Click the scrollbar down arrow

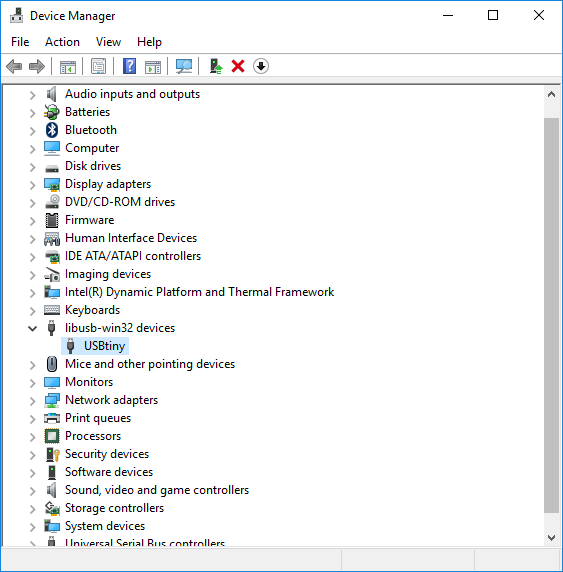[551, 538]
